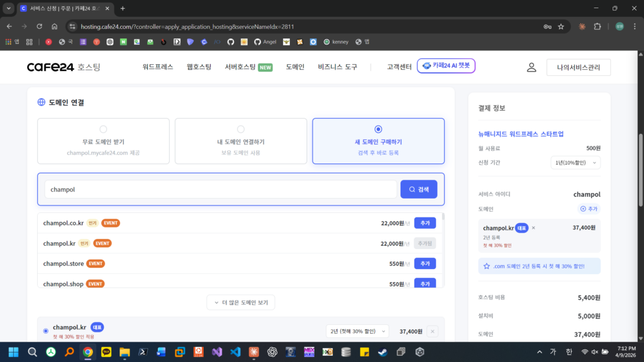
Task: Open the kenney bookmark
Action: (336, 42)
